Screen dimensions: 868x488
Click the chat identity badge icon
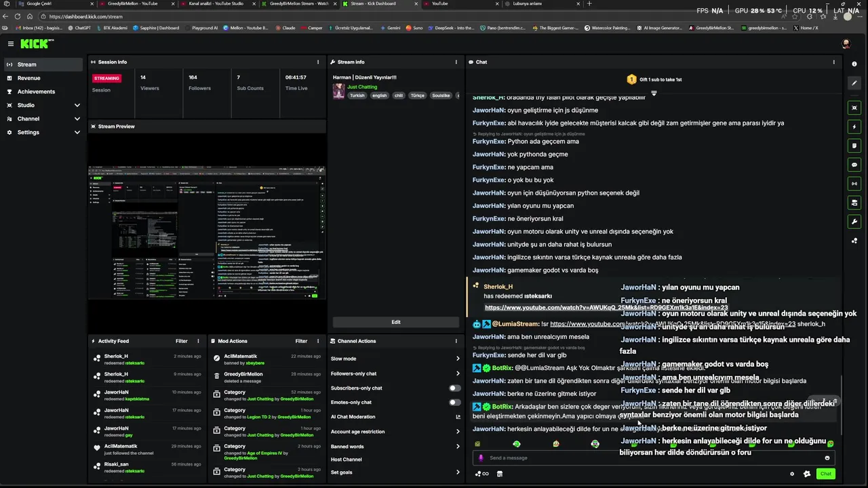pyautogui.click(x=807, y=474)
